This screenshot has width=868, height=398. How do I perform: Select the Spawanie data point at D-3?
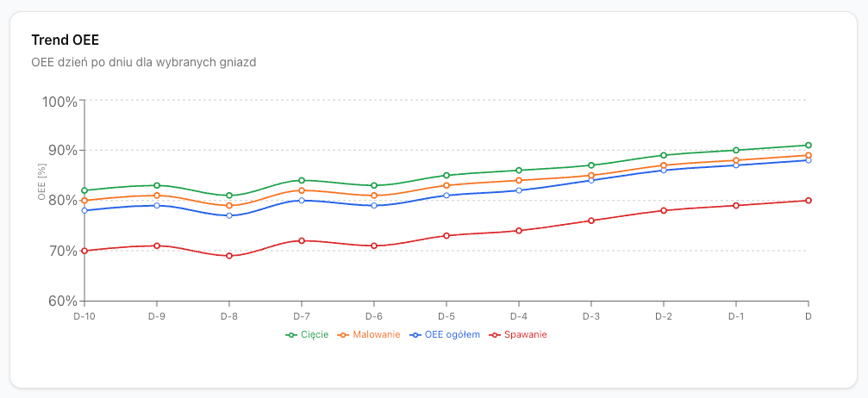[x=591, y=221]
